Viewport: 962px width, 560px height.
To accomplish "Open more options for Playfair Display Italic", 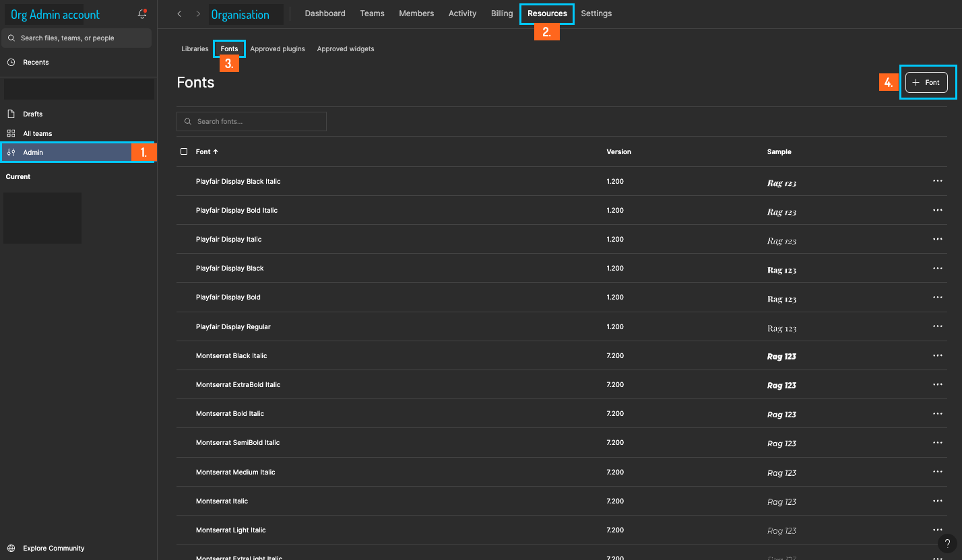I will point(937,239).
